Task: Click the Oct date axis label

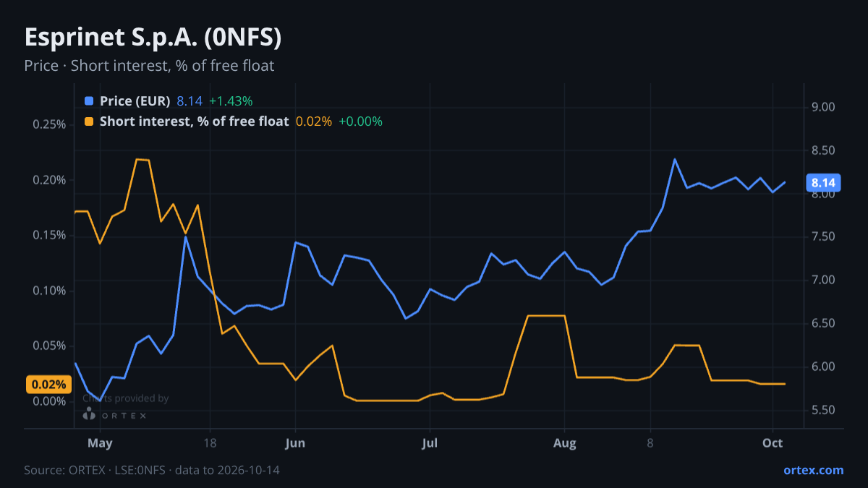Action: tap(773, 443)
